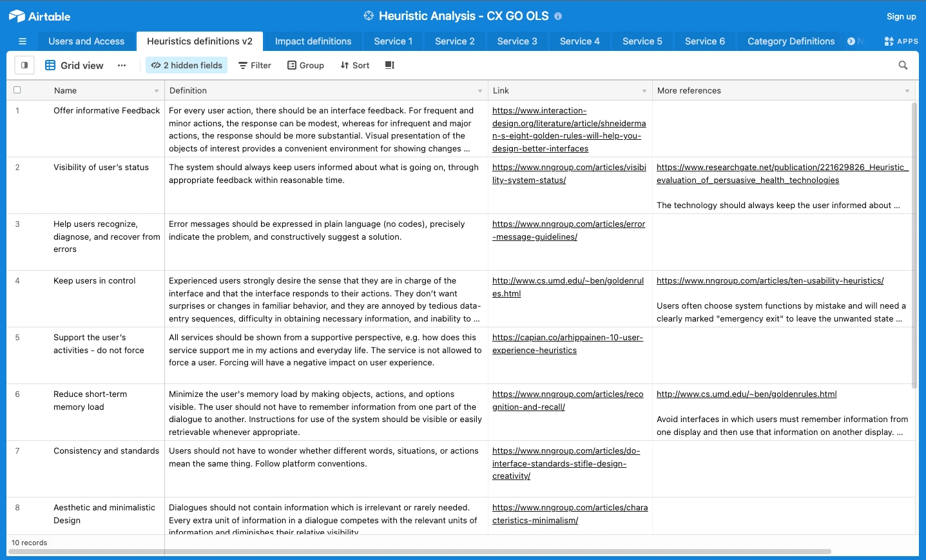Open the hamburger tables menu
926x560 pixels.
pyautogui.click(x=23, y=41)
